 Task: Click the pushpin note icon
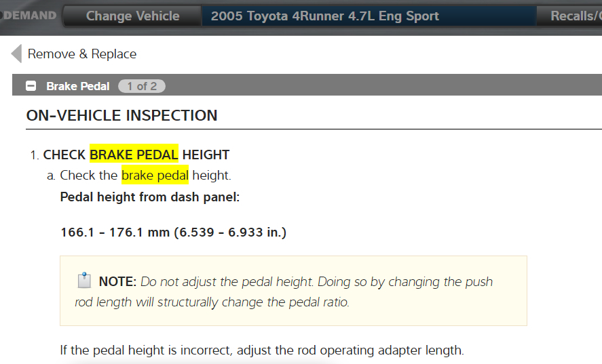[84, 281]
